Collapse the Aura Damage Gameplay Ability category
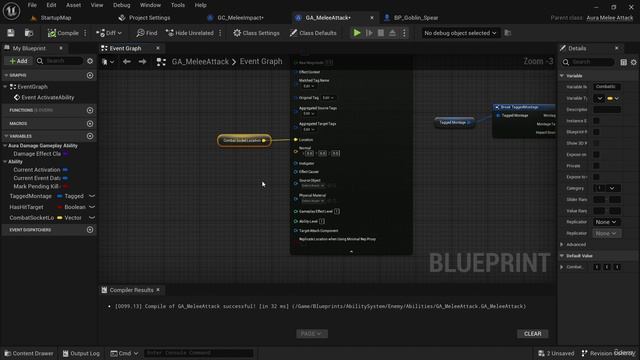This screenshot has height=360, width=640. click(5, 146)
